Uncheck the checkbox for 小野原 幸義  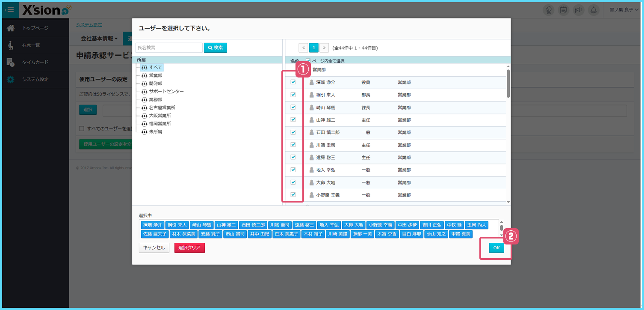(293, 195)
